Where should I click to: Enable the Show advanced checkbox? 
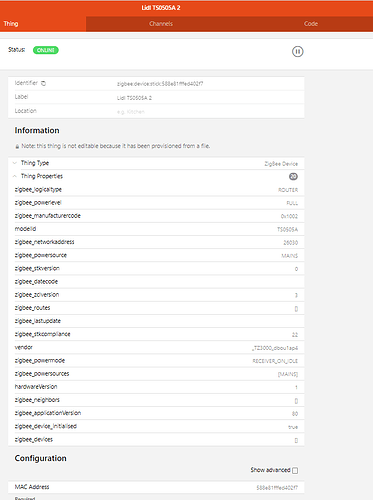(x=295, y=470)
